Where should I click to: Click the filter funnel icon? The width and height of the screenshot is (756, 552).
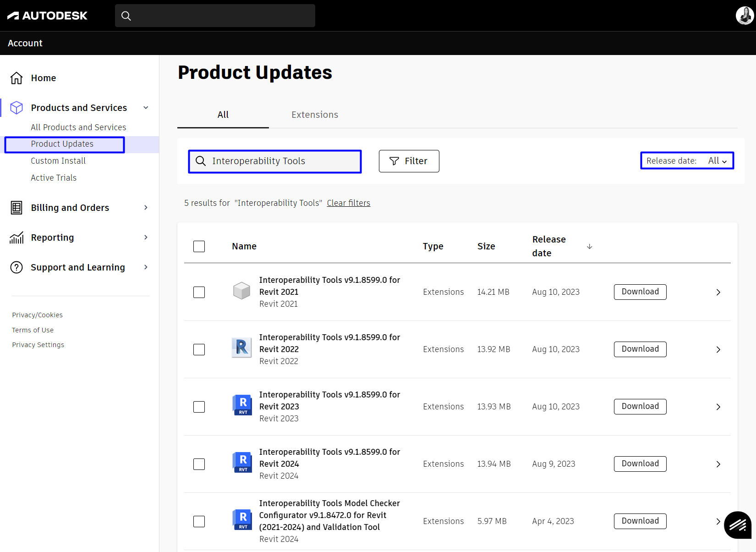(x=394, y=161)
